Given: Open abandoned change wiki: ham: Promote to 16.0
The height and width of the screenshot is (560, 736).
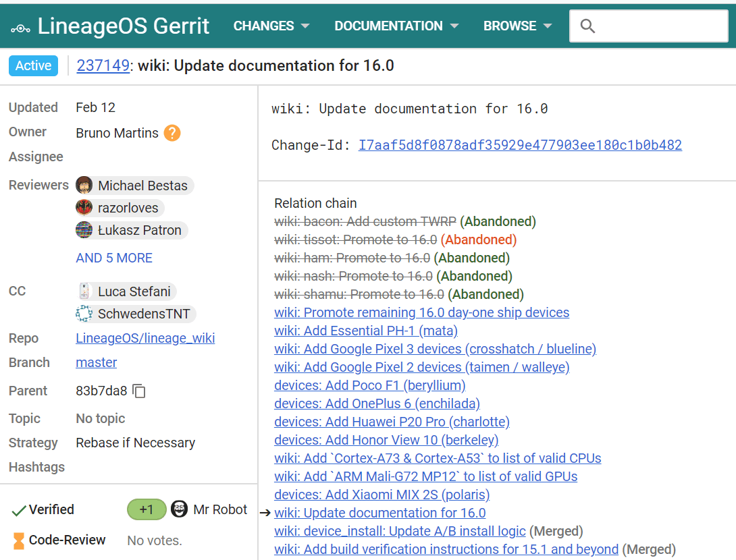Looking at the screenshot, I should point(352,258).
